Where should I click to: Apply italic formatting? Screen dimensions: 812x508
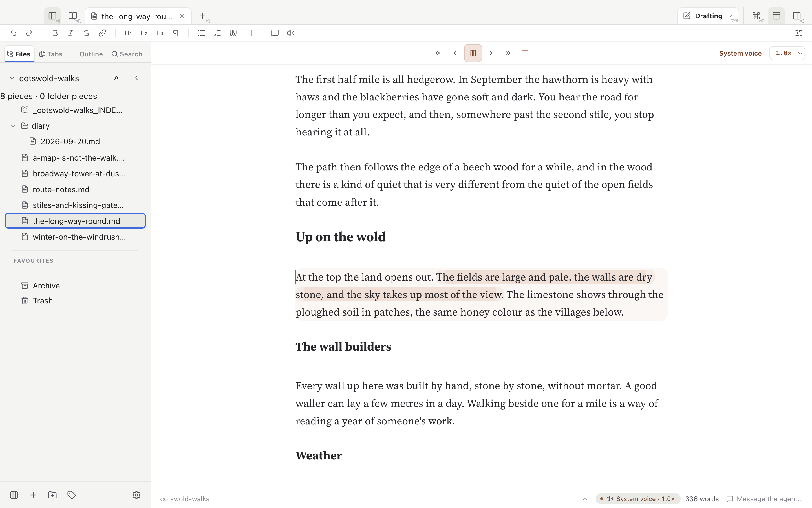coord(71,33)
